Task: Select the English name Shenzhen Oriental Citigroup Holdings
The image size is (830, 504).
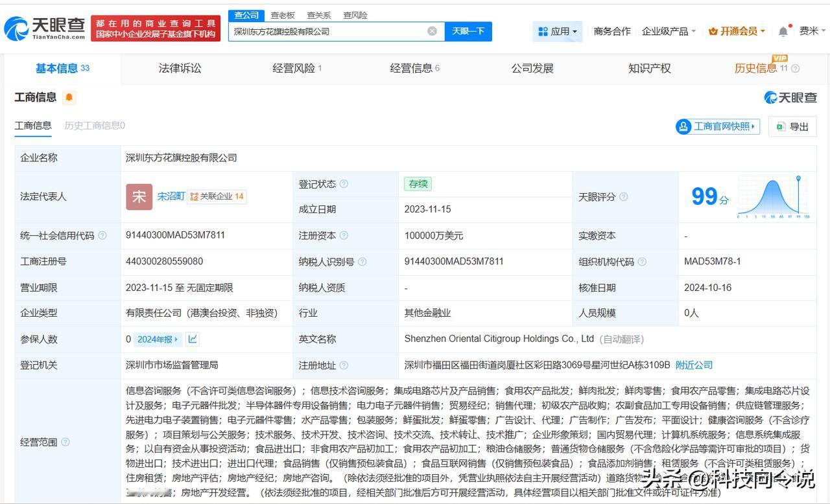Action: coord(499,339)
